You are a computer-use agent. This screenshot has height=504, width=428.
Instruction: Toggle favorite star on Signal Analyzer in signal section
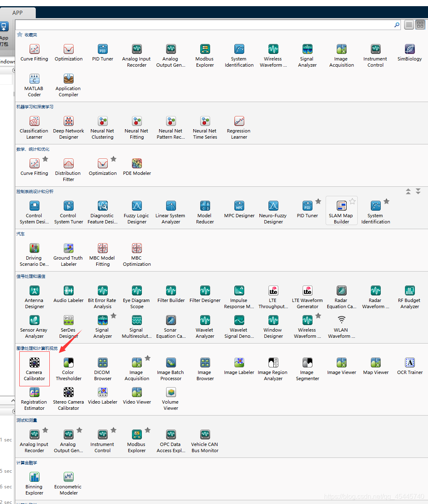click(x=113, y=316)
